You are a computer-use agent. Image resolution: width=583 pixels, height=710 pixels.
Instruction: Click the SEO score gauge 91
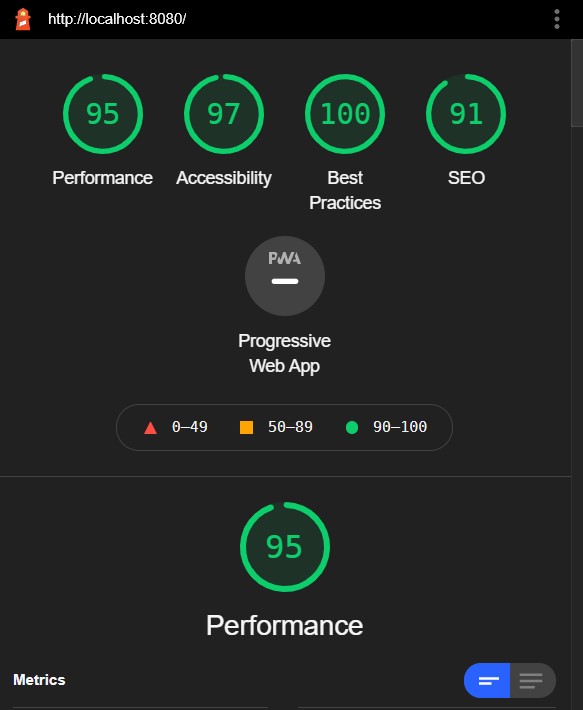[466, 114]
